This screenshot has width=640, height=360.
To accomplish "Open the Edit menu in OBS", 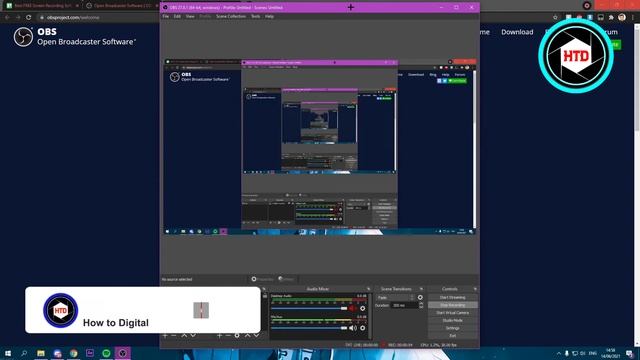I will pos(177,16).
